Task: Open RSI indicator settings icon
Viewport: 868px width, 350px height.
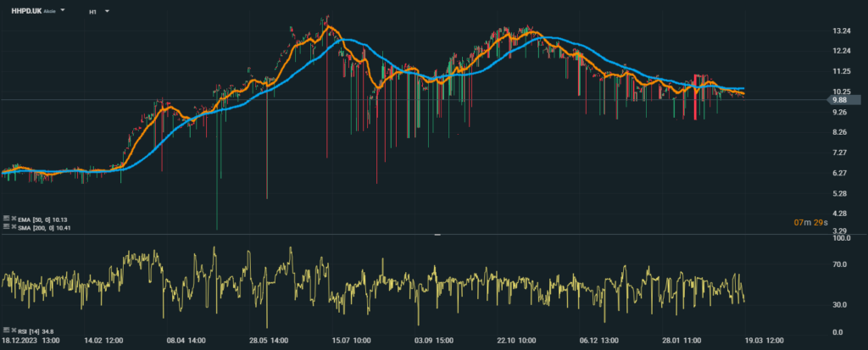Action: (x=6, y=328)
